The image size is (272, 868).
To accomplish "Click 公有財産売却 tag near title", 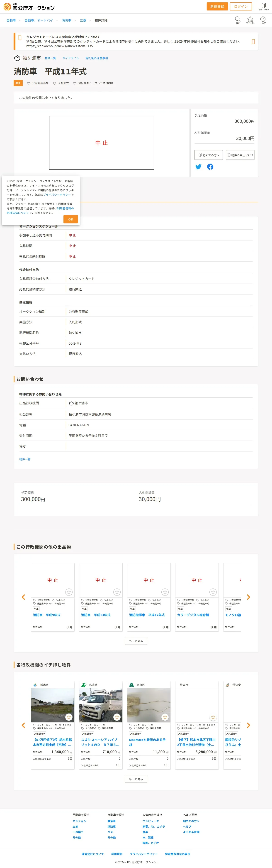I will [38, 83].
